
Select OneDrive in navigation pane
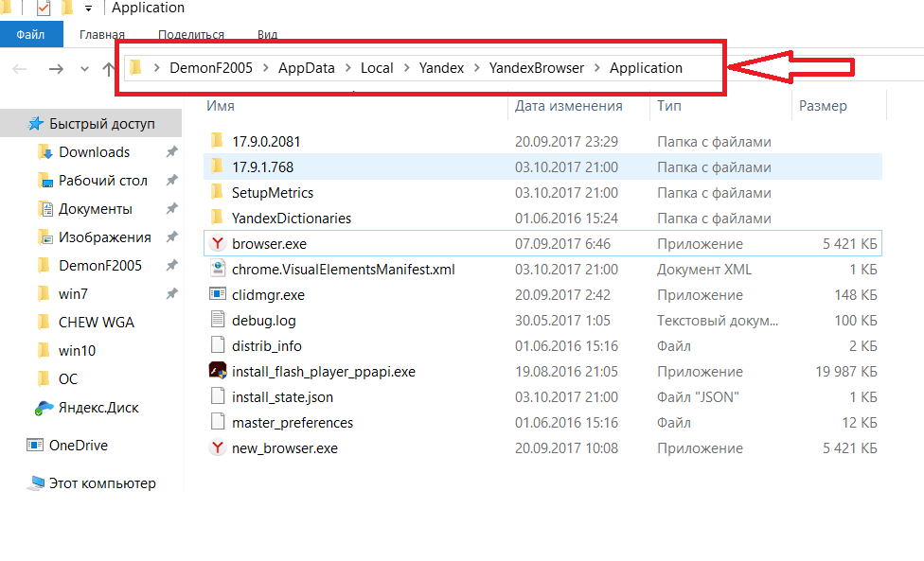click(x=79, y=446)
